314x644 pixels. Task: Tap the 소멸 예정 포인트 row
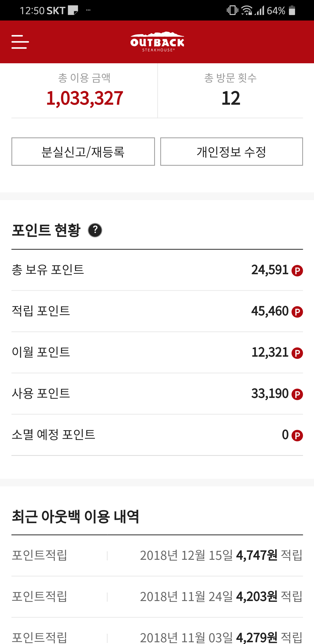(157, 435)
